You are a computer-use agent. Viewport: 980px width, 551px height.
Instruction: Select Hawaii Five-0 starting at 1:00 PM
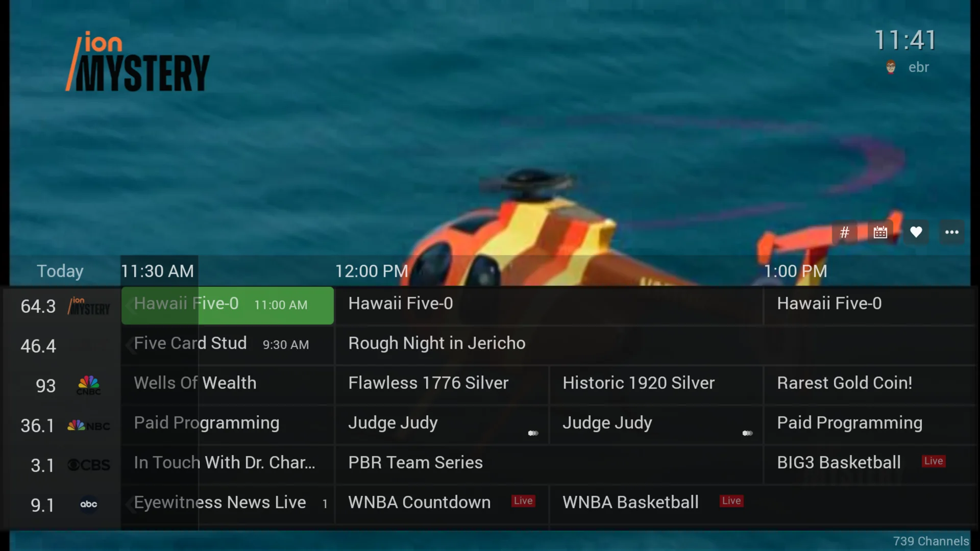pos(869,306)
